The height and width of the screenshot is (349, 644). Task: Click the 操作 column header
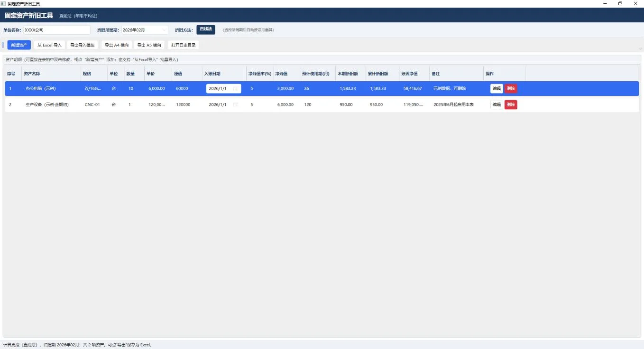(x=504, y=74)
